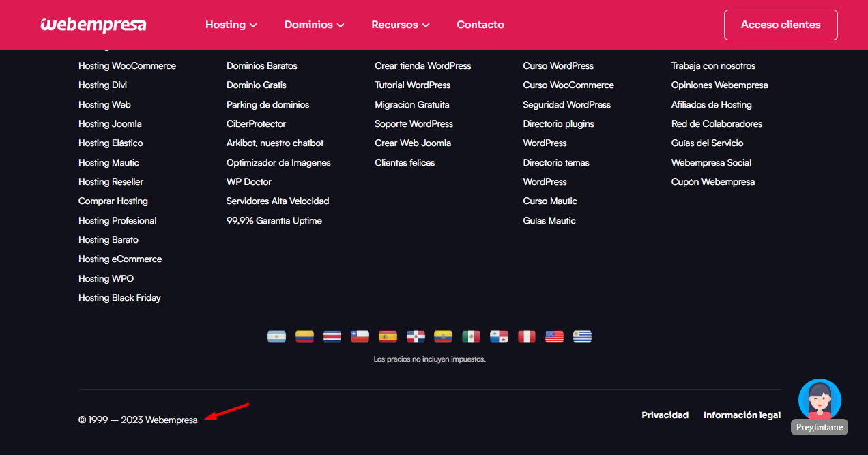
Task: Open Hosting Profesional link
Action: (x=117, y=220)
